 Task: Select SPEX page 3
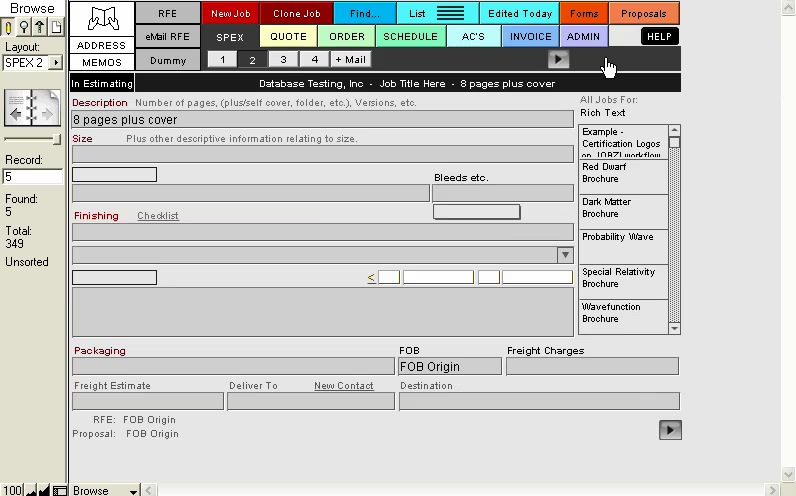point(283,59)
